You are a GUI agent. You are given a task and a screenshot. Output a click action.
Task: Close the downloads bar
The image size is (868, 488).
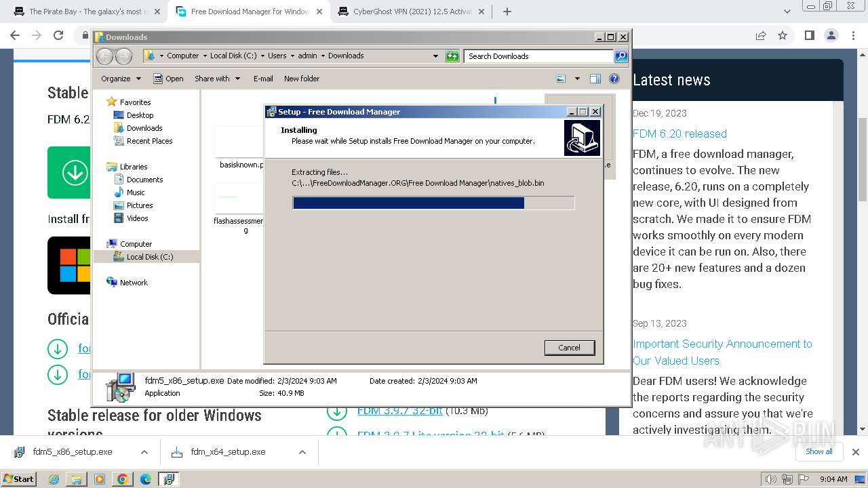[855, 452]
